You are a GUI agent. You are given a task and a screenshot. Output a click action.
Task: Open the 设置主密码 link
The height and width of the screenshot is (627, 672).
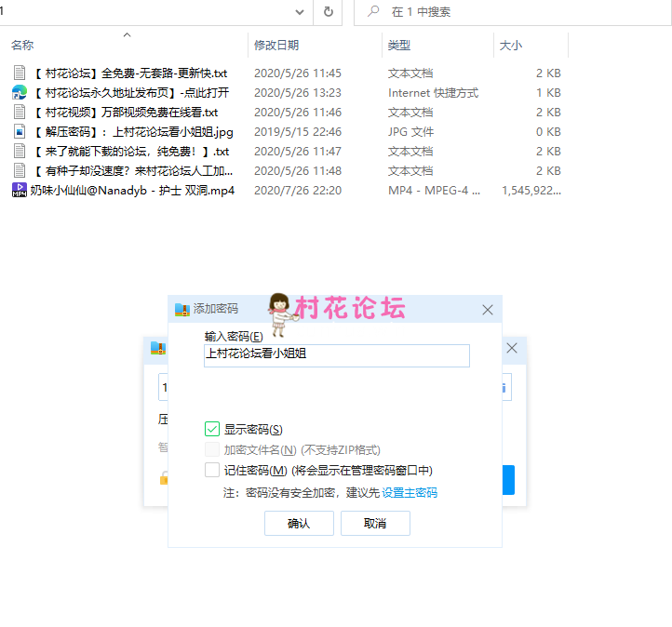(410, 493)
